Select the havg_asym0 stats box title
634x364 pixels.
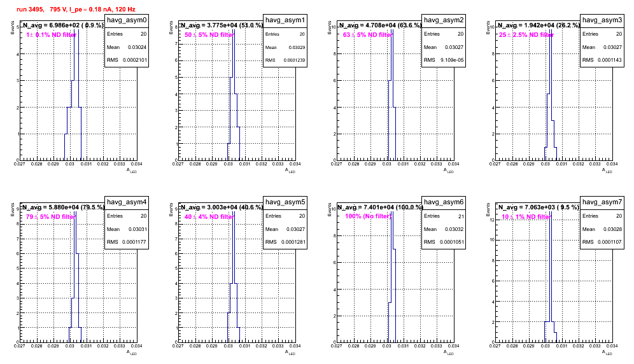pos(127,20)
